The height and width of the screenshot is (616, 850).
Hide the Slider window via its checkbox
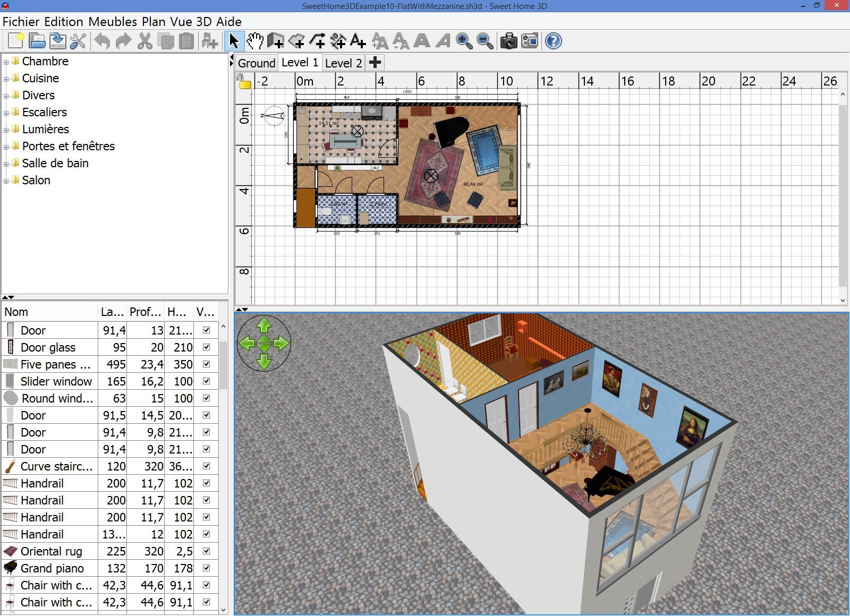[x=206, y=381]
